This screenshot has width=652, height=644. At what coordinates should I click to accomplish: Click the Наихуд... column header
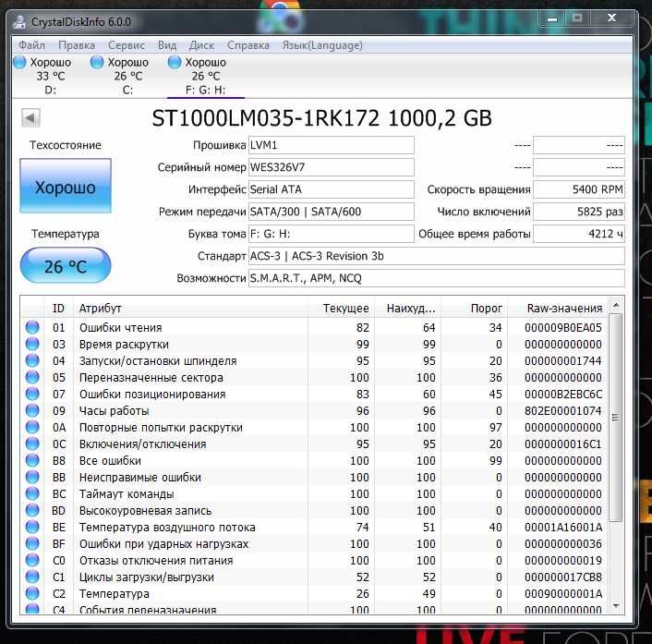tap(407, 309)
